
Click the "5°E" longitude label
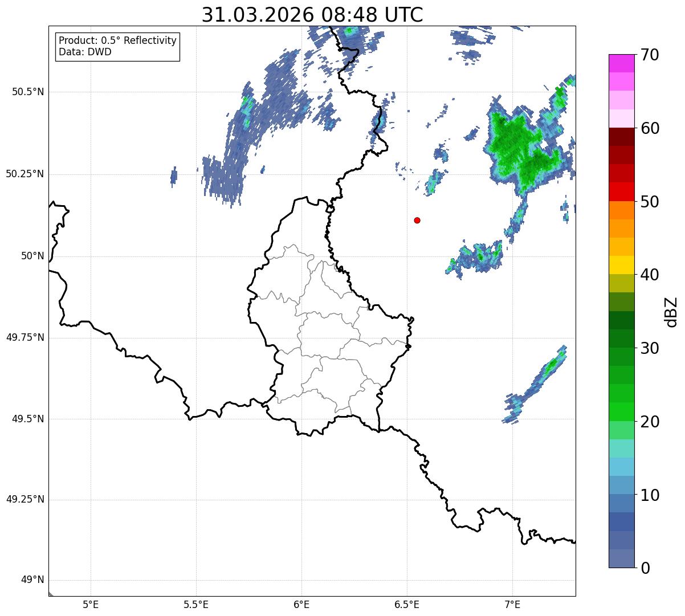91,604
